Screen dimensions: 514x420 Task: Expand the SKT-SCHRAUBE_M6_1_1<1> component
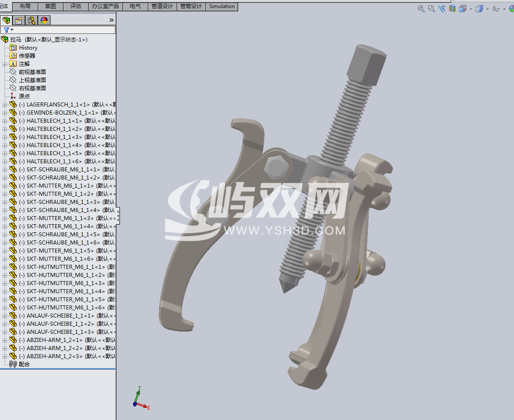click(5, 170)
